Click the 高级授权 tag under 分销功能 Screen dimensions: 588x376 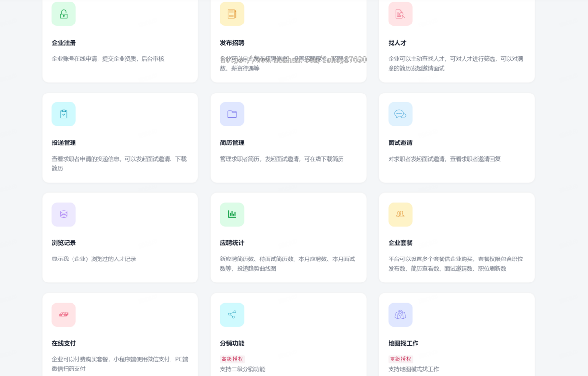pos(232,359)
